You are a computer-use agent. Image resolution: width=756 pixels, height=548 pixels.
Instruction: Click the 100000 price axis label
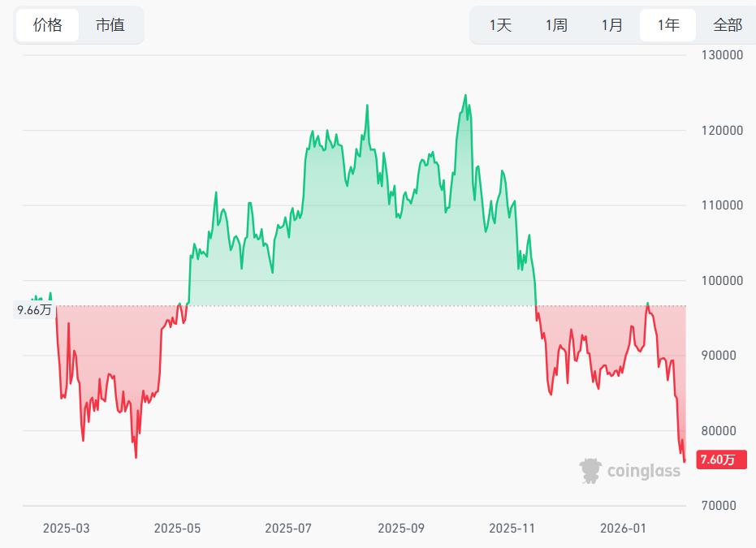721,281
